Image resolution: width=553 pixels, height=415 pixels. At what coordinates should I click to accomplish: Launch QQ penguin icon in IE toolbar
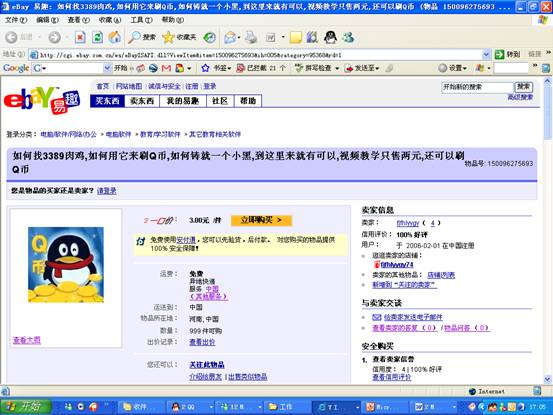click(x=330, y=37)
